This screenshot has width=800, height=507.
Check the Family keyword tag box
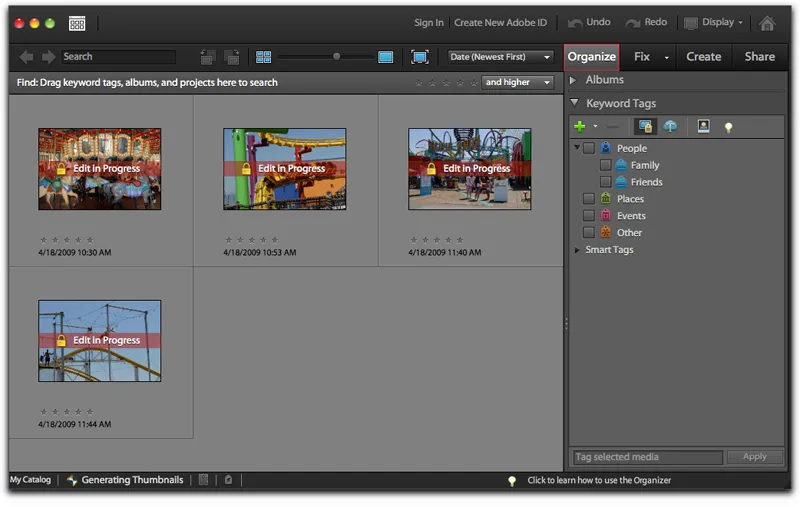coord(606,165)
